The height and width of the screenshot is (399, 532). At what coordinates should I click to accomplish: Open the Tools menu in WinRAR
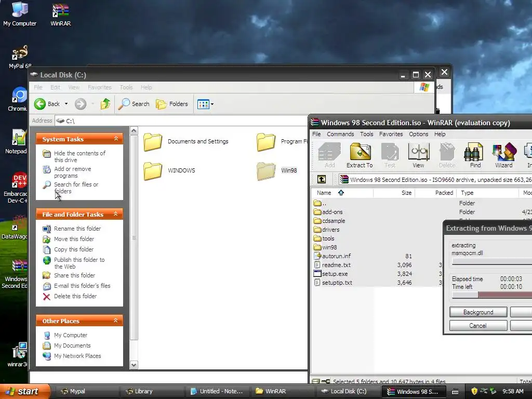pyautogui.click(x=366, y=134)
